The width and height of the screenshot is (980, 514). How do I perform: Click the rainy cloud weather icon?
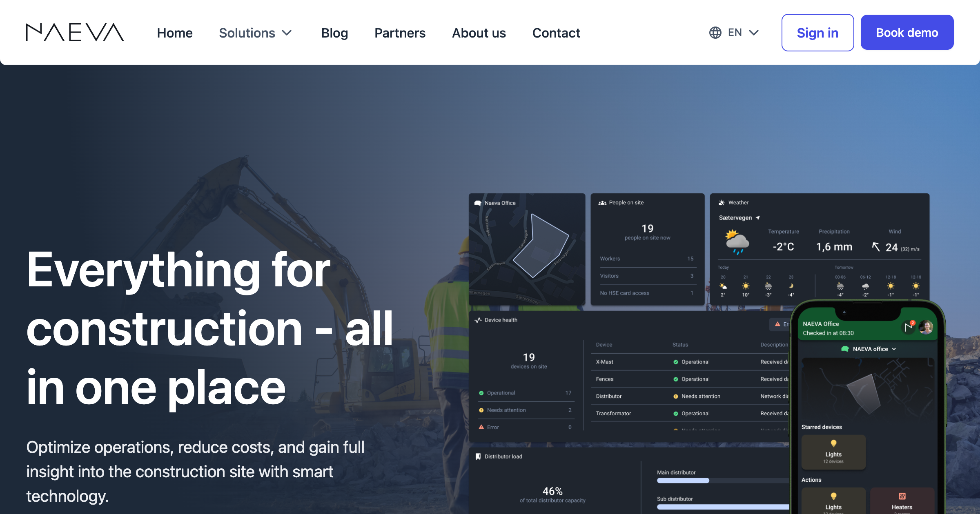(x=737, y=242)
